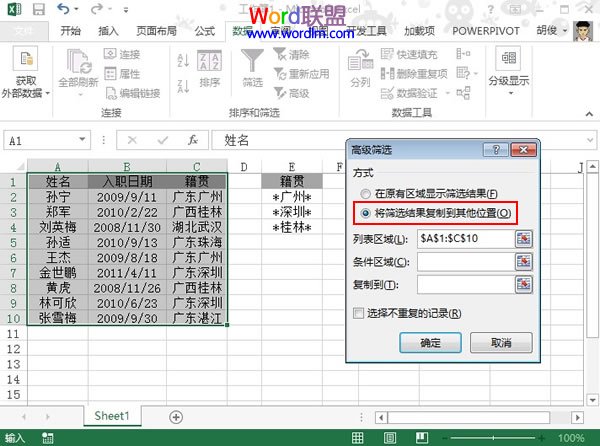This screenshot has height=446, width=600.
Task: Click the Properties (属性) icon
Action: pyautogui.click(x=110, y=73)
